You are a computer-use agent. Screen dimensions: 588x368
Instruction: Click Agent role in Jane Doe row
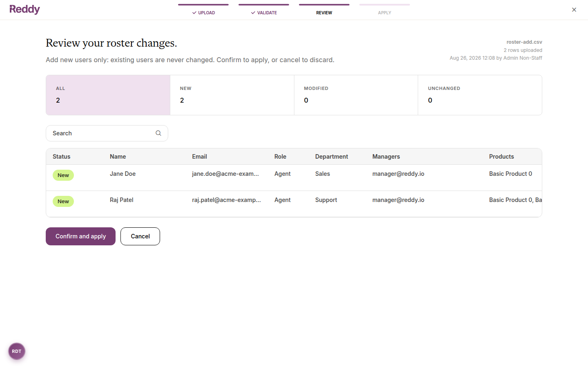pos(283,174)
